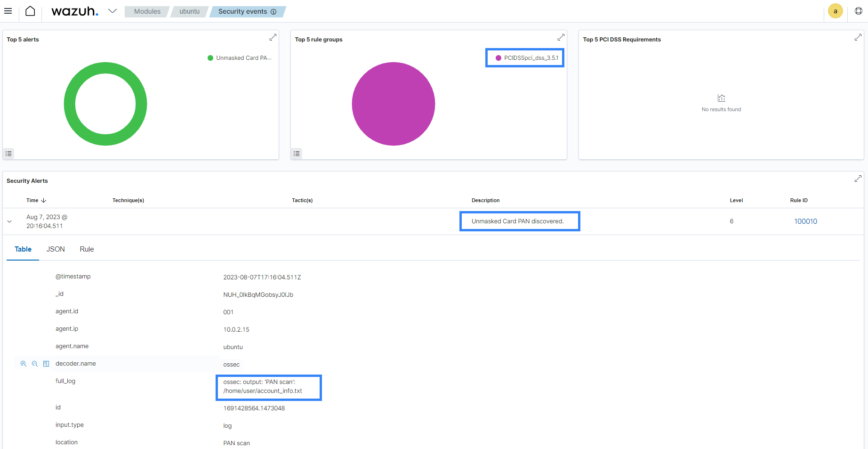Toggle legend in Top 5 rule groups chart
868x449 pixels.
pos(297,154)
